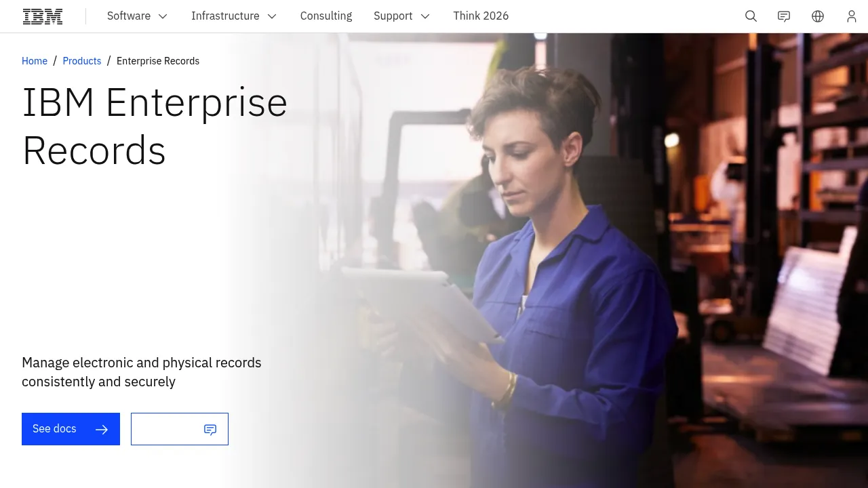Go to the Home breadcrumb
Image resolution: width=868 pixels, height=488 pixels.
[x=35, y=61]
